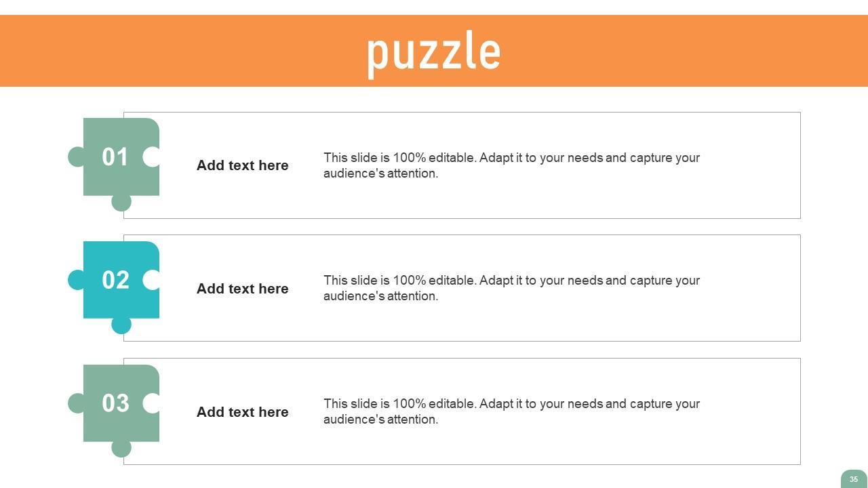Select the bottom knob of puzzle piece 03
The height and width of the screenshot is (488, 868).
pos(121,448)
